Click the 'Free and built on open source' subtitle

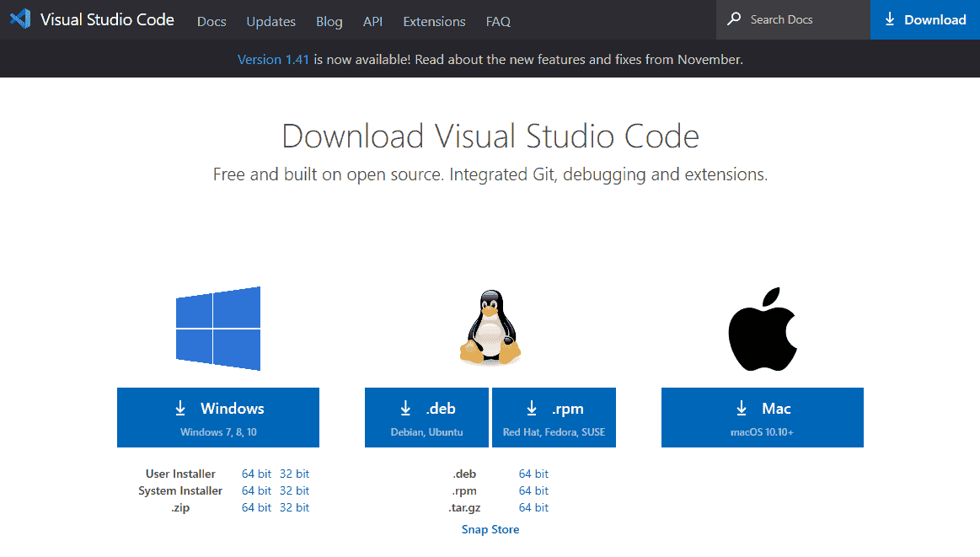(x=490, y=174)
